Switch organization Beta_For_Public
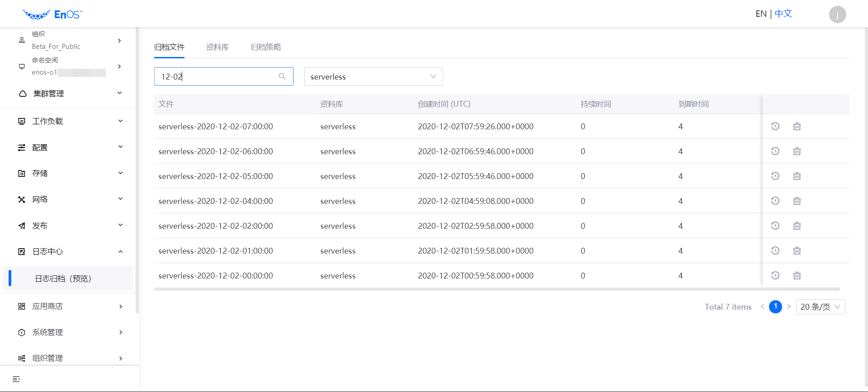Image resolution: width=868 pixels, height=392 pixels. [x=70, y=40]
